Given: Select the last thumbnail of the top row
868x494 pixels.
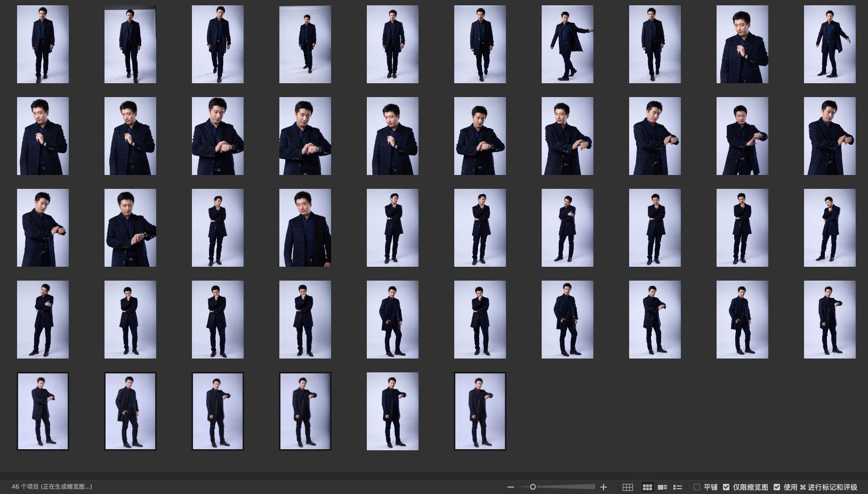Looking at the screenshot, I should [830, 44].
